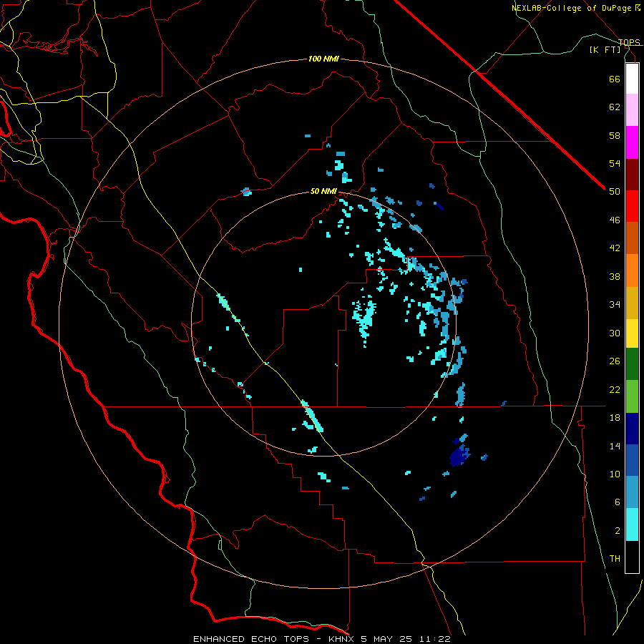
Task: Click the '14' legend value
Action: [615, 446]
